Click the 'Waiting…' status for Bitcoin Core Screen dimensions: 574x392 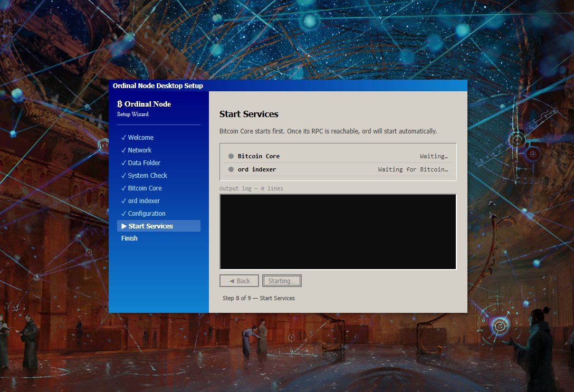tap(434, 156)
